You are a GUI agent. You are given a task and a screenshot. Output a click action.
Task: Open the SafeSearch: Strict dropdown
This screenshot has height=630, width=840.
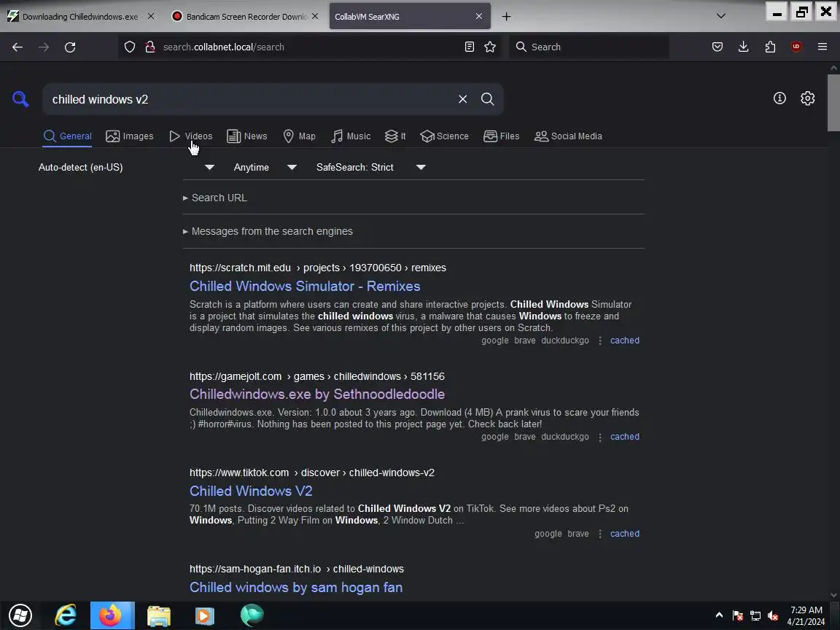[x=370, y=167]
